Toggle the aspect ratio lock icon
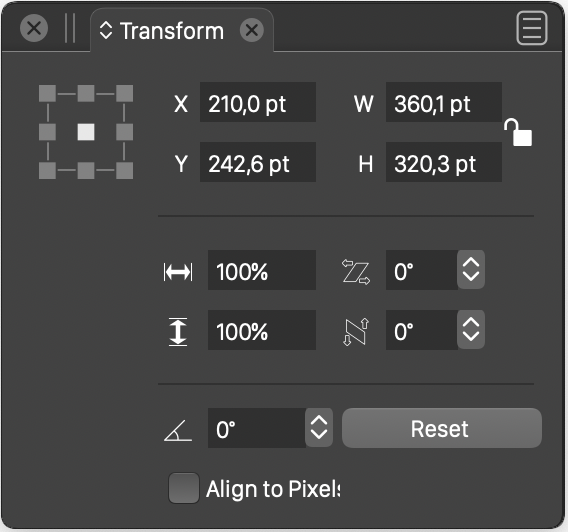Image resolution: width=568 pixels, height=532 pixels. coord(518,133)
